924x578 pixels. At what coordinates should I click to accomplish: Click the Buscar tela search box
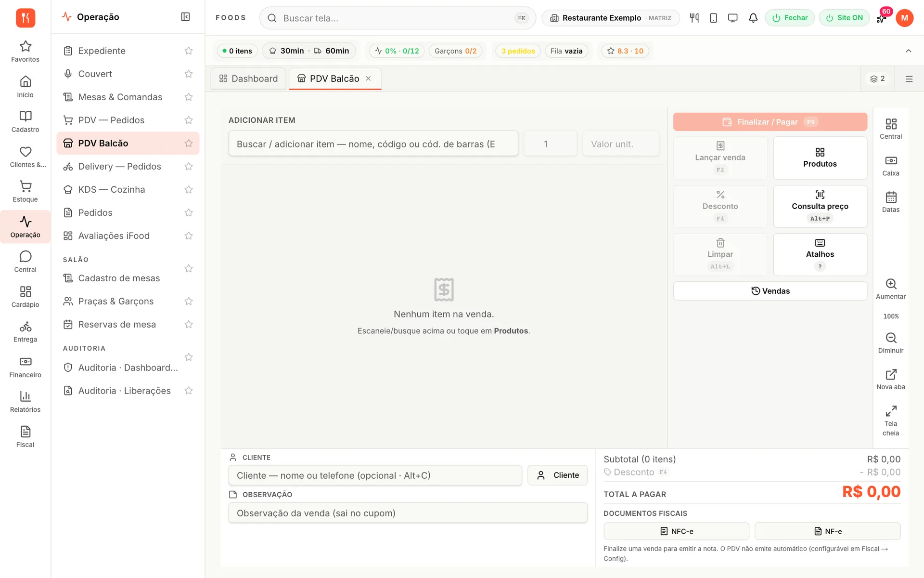(x=398, y=18)
